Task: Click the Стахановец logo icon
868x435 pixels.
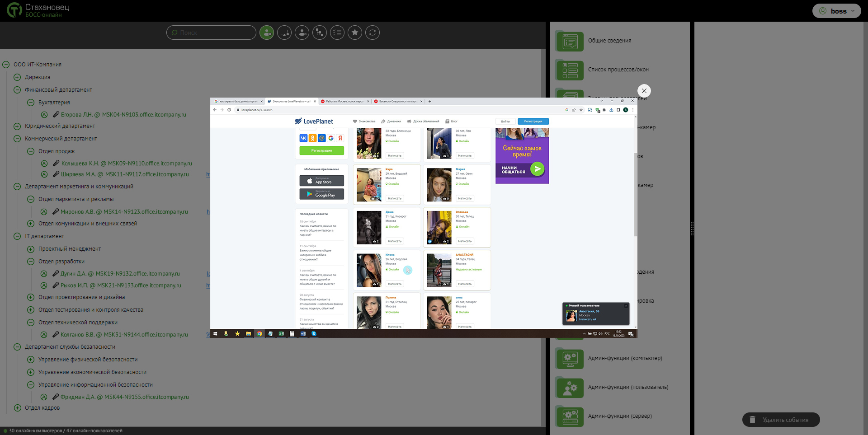Action: pos(14,10)
